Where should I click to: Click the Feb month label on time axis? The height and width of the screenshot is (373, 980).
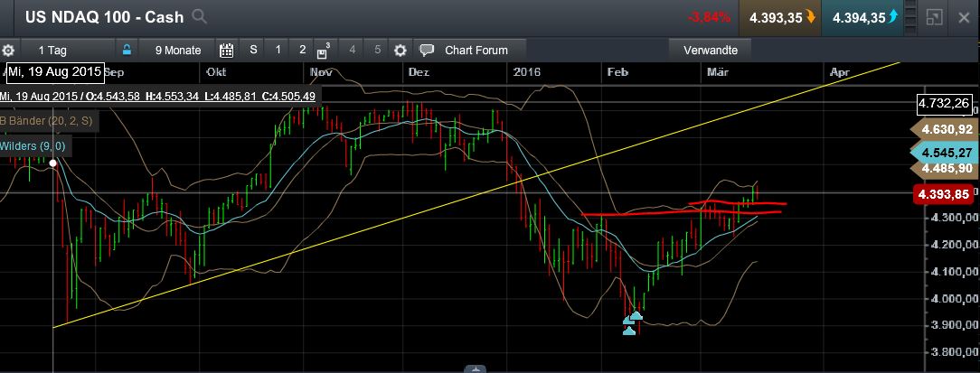tap(617, 72)
